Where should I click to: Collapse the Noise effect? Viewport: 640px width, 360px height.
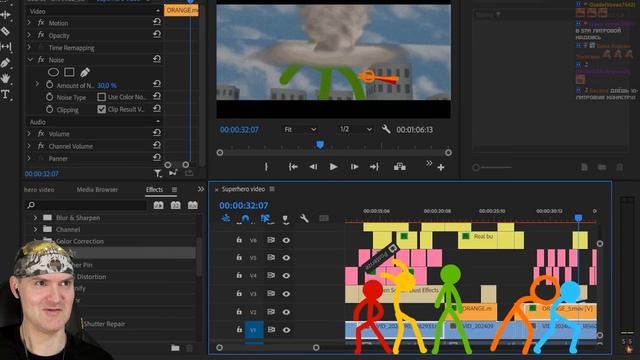pos(30,60)
